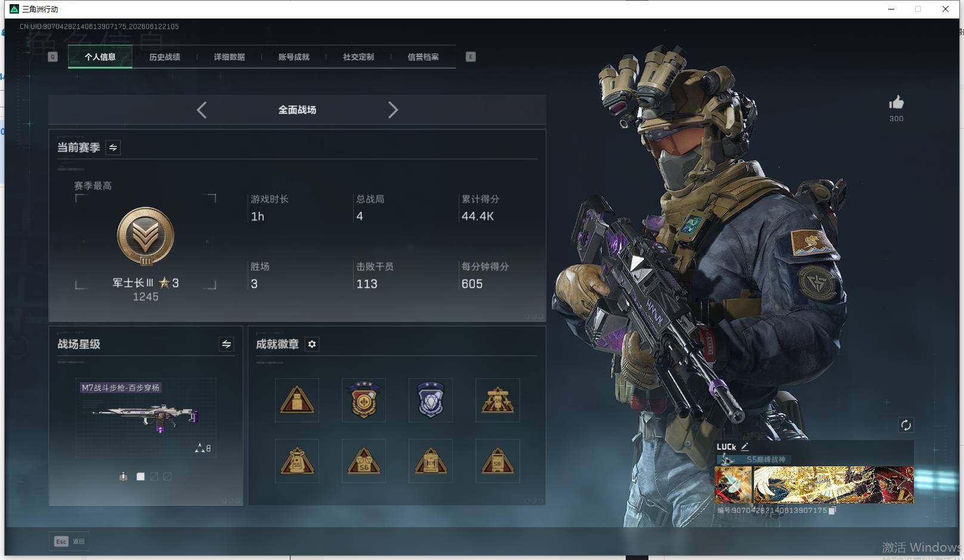964x560 pixels.
Task: Open the 历史战绩 tab
Action: pyautogui.click(x=165, y=57)
